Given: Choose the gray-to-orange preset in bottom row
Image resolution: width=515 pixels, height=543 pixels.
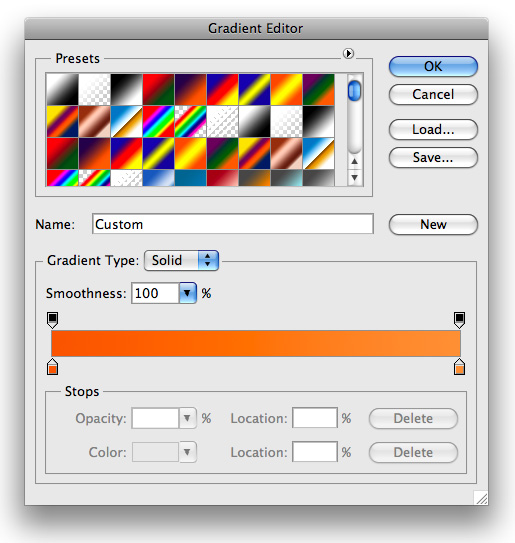Looking at the screenshot, I should tap(254, 178).
